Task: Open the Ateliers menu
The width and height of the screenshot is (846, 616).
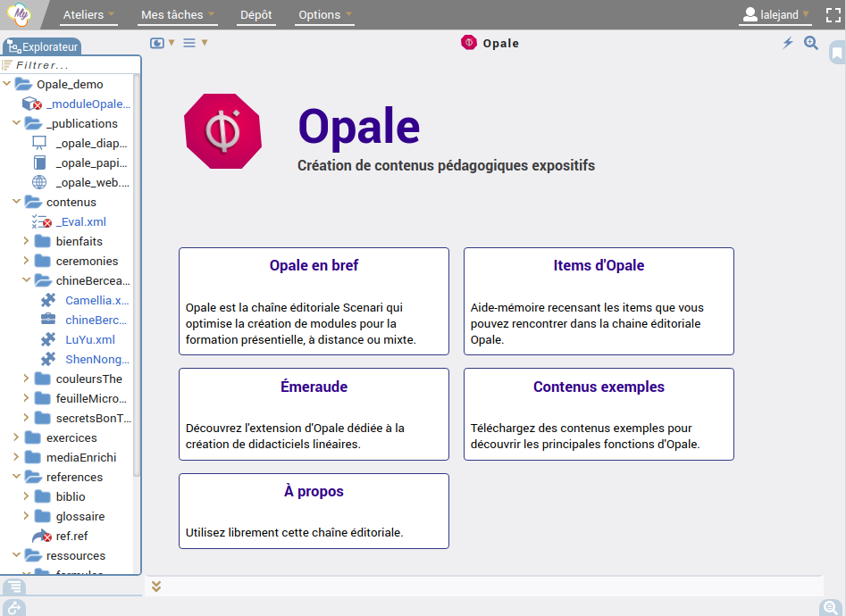Action: [88, 15]
